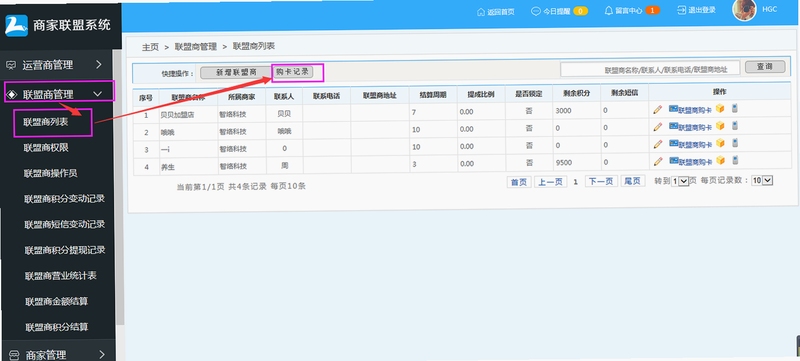Click contact cell 周
The width and height of the screenshot is (800, 361).
284,166
